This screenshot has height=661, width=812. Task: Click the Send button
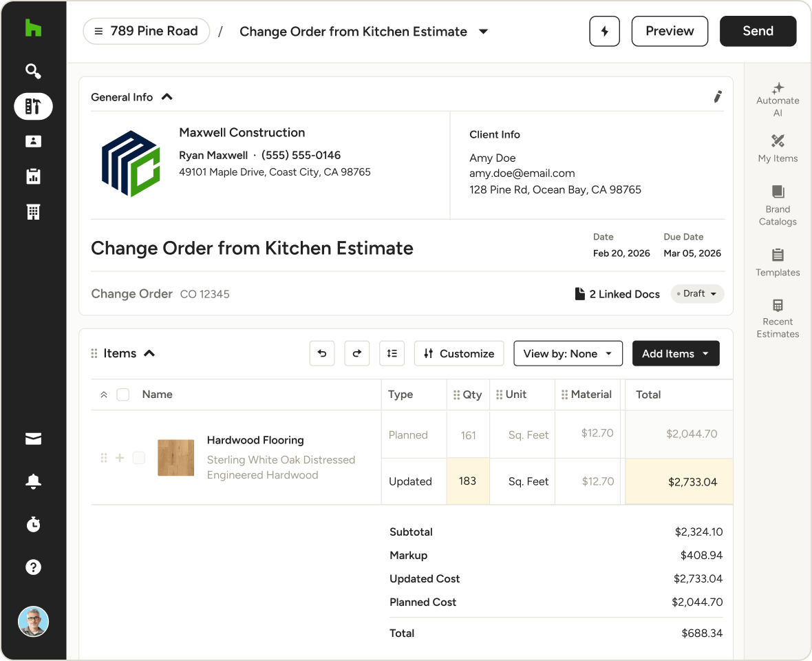pos(758,32)
